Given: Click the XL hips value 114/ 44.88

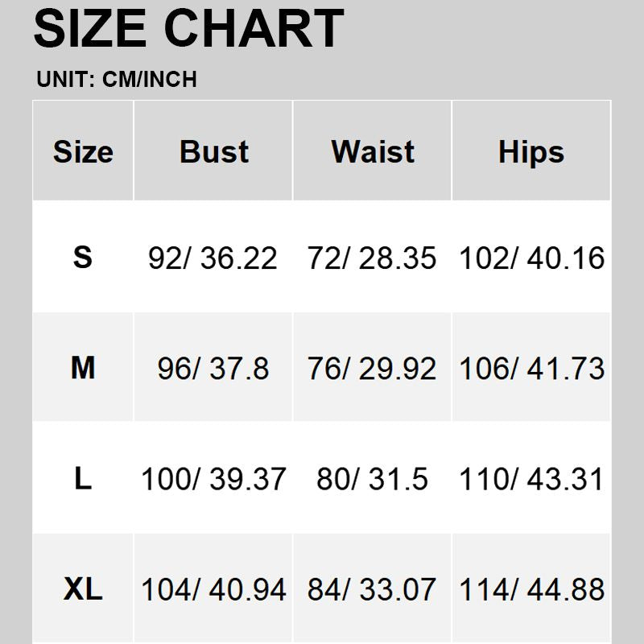Looking at the screenshot, I should click(x=531, y=589).
